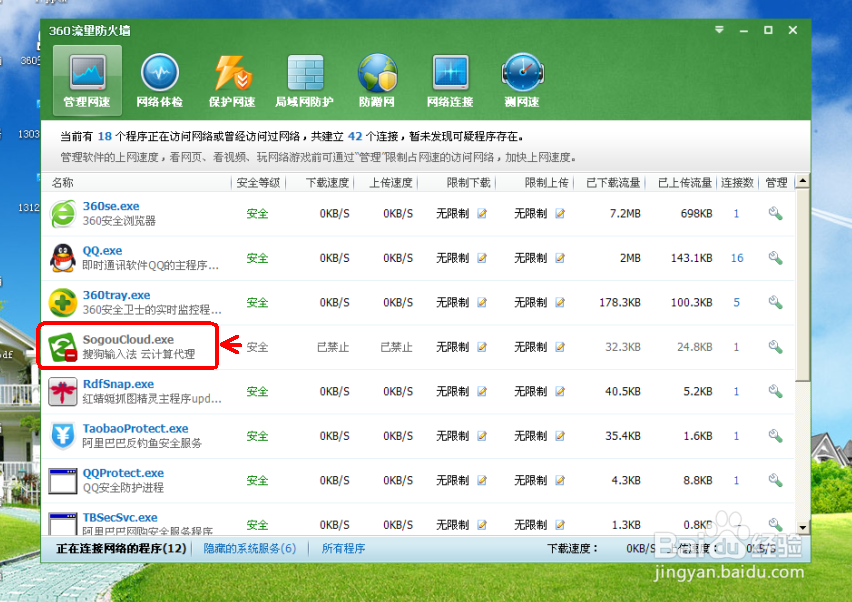Open manage wrench for QQ.exe
The image size is (852, 602).
(x=775, y=258)
